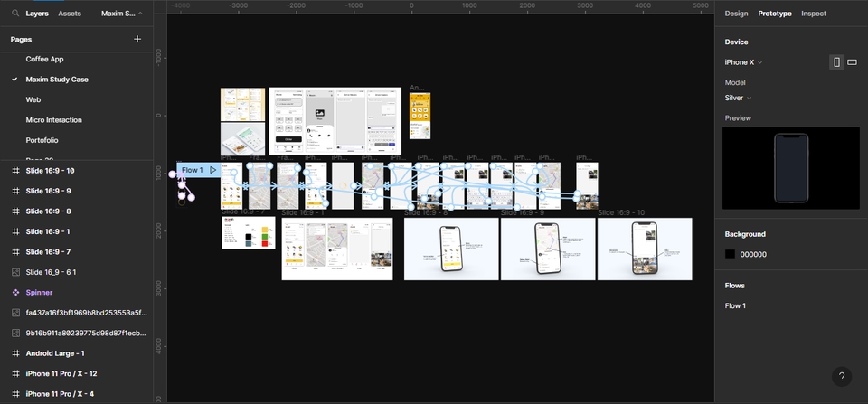This screenshot has height=404, width=868.
Task: Select the wireframes frame with Order button
Action: click(x=335, y=121)
